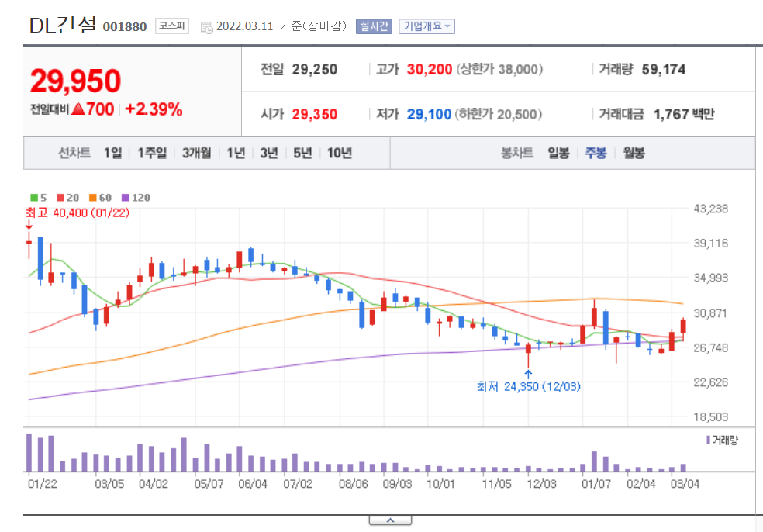Switch to 일봉 daily candle chart
The image size is (763, 532).
pos(558,154)
